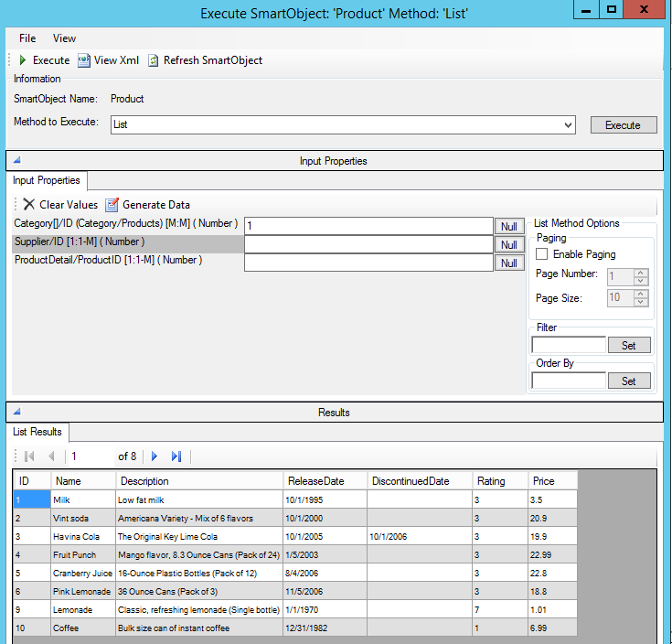
Task: Click Refresh SmartObject toolbar icon
Action: click(x=154, y=60)
